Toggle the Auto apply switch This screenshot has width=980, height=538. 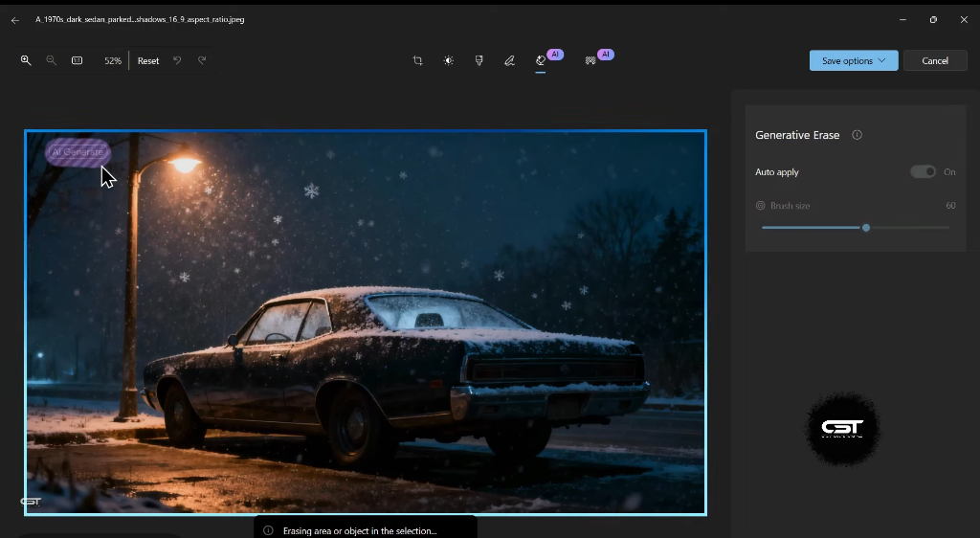tap(924, 172)
